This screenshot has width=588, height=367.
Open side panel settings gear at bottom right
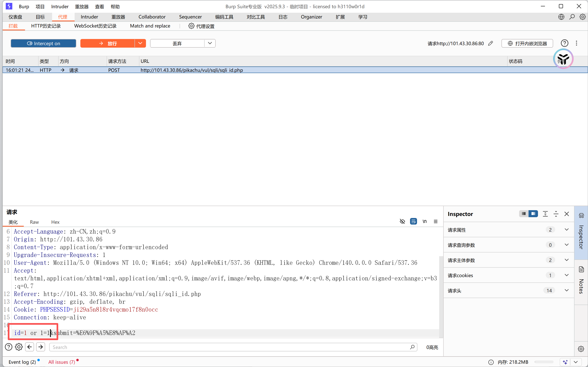(x=581, y=349)
